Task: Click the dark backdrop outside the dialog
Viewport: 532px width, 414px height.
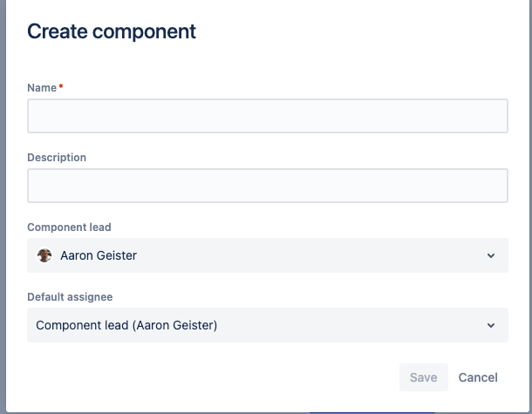Action: (3, 209)
